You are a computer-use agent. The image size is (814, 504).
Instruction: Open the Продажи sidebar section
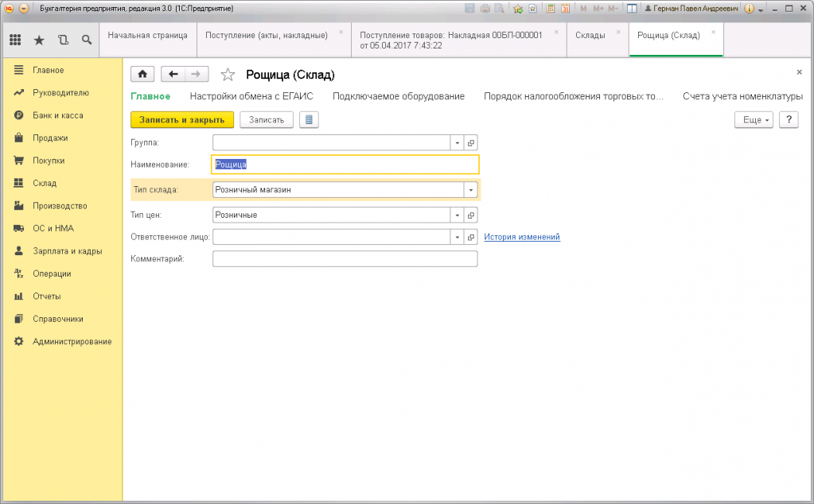49,138
